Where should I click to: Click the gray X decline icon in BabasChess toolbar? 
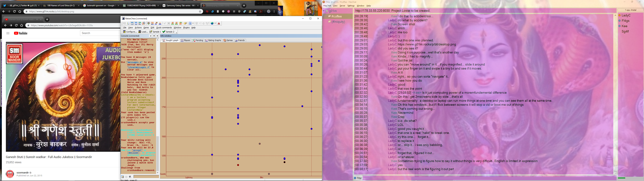pyautogui.click(x=169, y=23)
